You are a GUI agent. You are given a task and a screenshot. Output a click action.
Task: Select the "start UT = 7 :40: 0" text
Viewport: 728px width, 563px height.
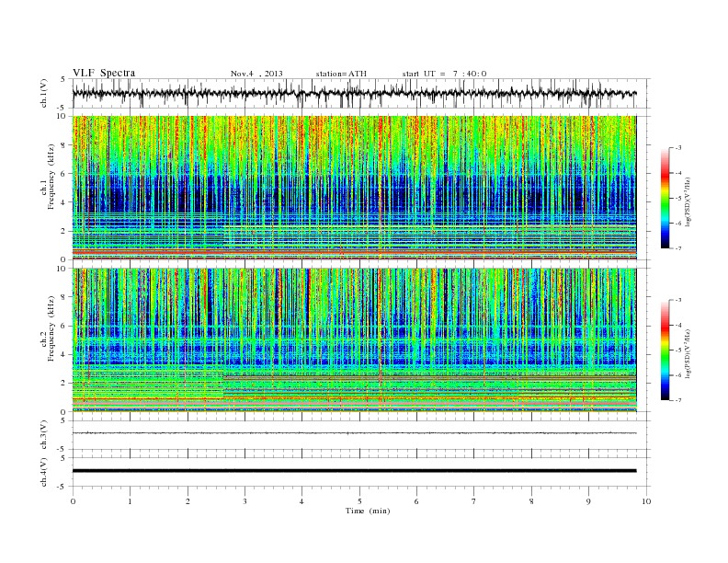444,74
